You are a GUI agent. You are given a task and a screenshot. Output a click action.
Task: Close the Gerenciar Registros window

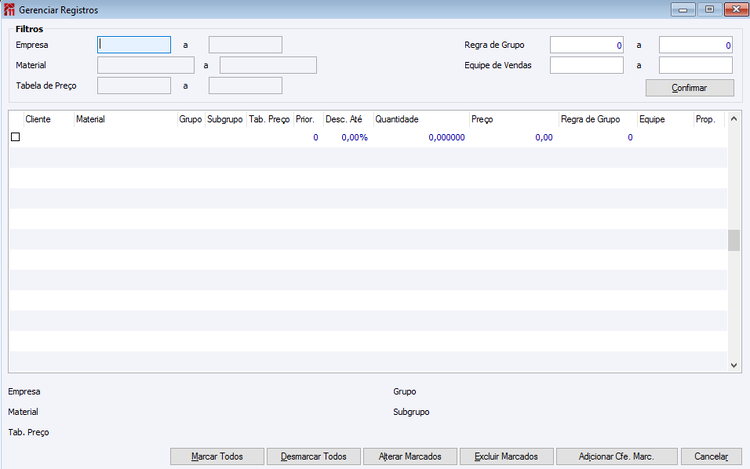click(737, 9)
